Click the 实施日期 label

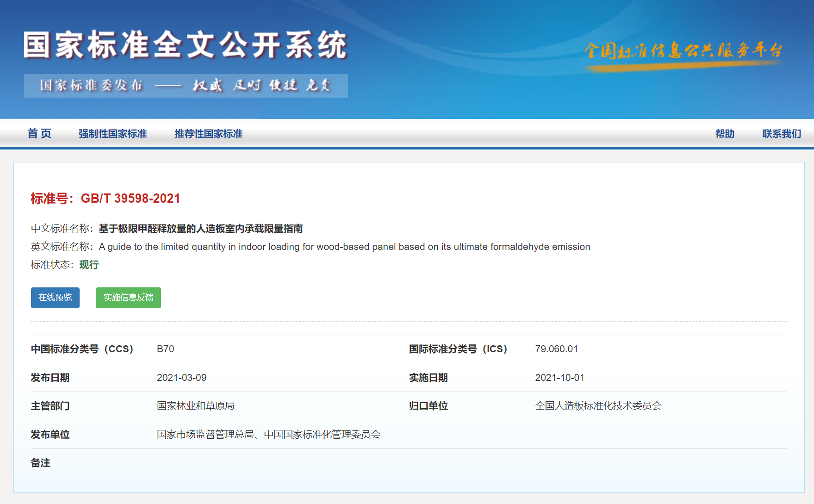[x=428, y=378]
